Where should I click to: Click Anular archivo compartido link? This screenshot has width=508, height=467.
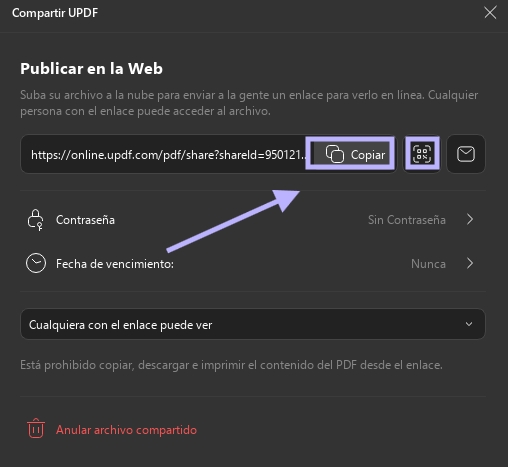126,430
